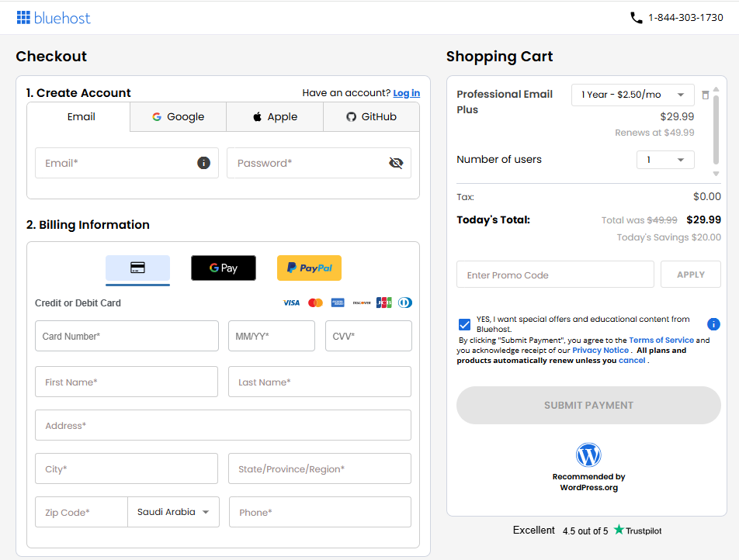Open the Number of users dropdown
This screenshot has width=739, height=560.
tap(665, 160)
